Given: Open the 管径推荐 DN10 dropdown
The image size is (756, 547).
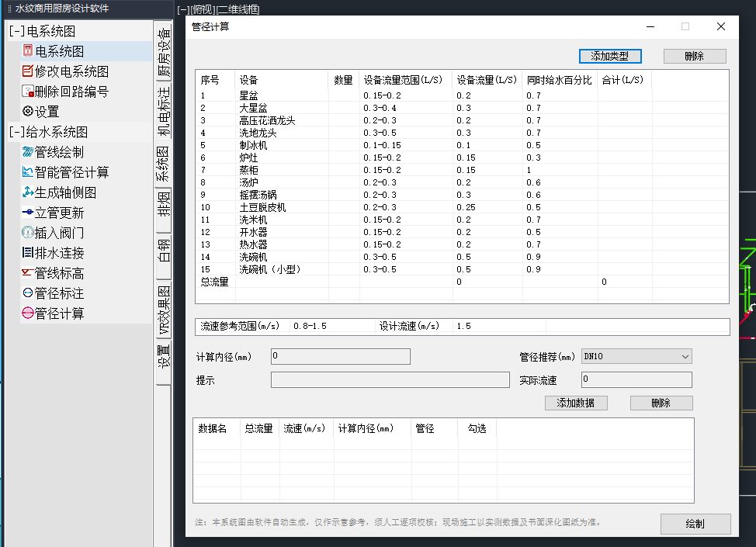Looking at the screenshot, I should [636, 356].
